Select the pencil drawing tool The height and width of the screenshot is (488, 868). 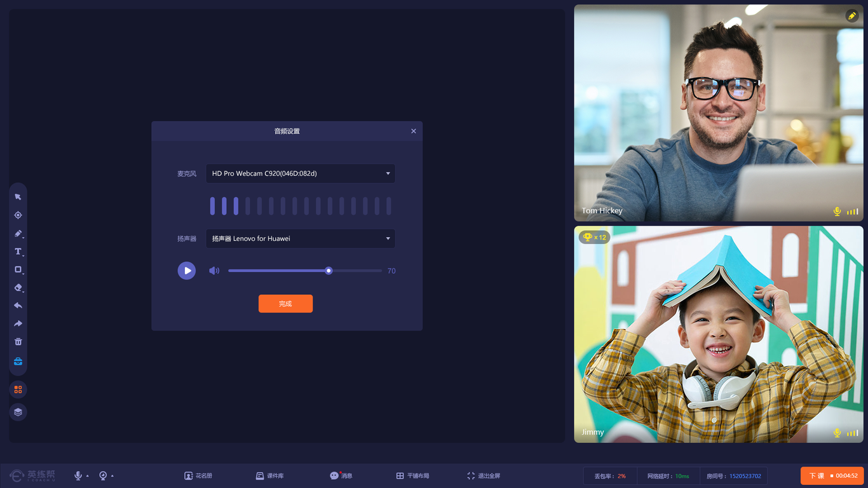coord(18,233)
